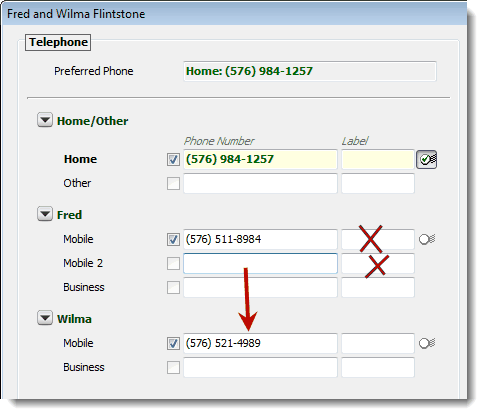Image resolution: width=484 pixels, height=416 pixels.
Task: Focus Fred's Mobile 2 phone number field
Action: coord(260,263)
